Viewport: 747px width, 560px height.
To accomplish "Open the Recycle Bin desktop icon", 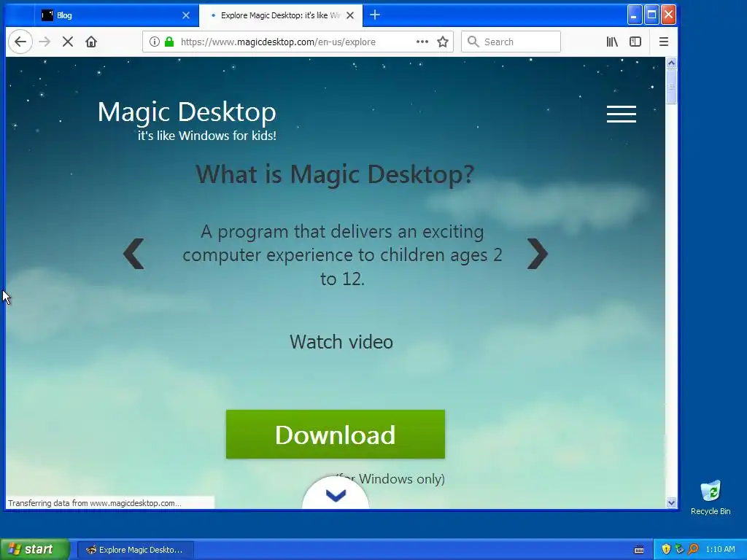I will [711, 497].
